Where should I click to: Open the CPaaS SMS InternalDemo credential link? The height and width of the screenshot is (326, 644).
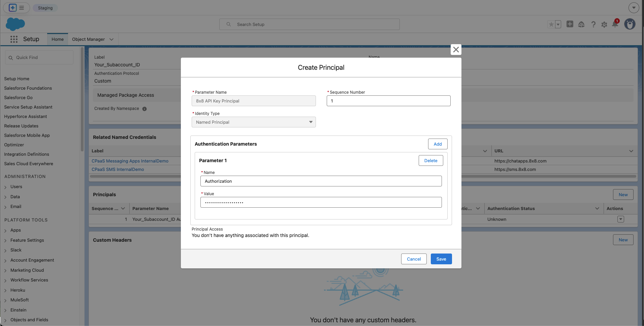(117, 169)
